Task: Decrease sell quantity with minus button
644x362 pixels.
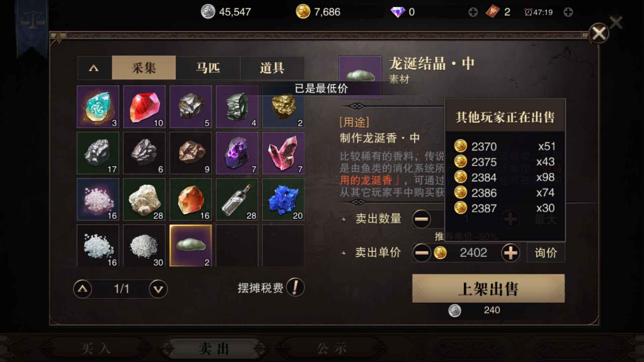Action: tap(422, 219)
